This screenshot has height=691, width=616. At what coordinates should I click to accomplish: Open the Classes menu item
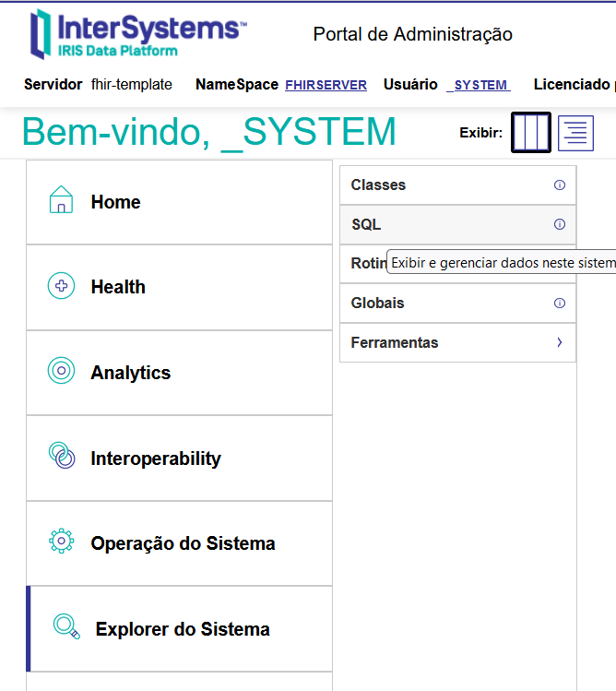[x=378, y=185]
